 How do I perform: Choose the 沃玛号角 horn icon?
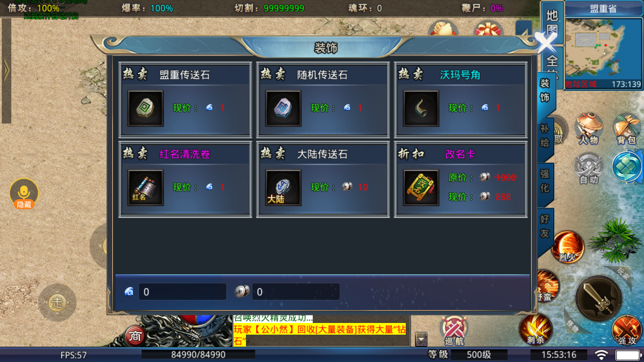[421, 108]
